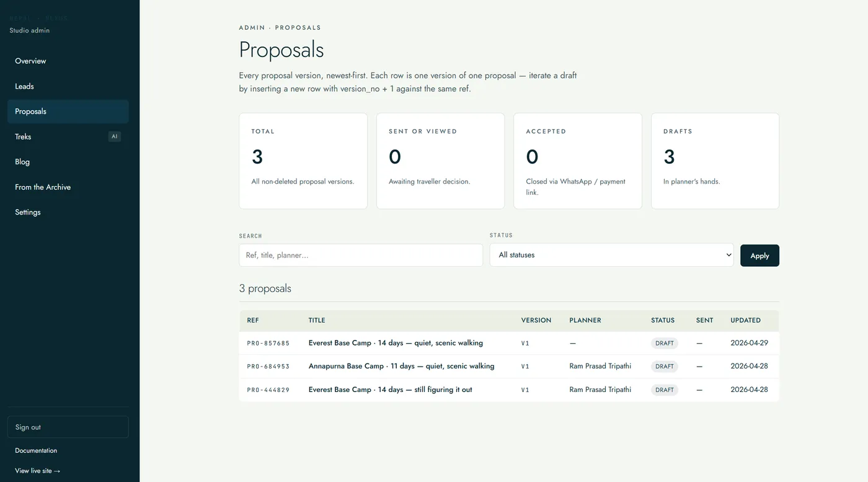The width and height of the screenshot is (868, 482).
Task: Click DRAFT badge in PRO-857685 row
Action: [665, 343]
